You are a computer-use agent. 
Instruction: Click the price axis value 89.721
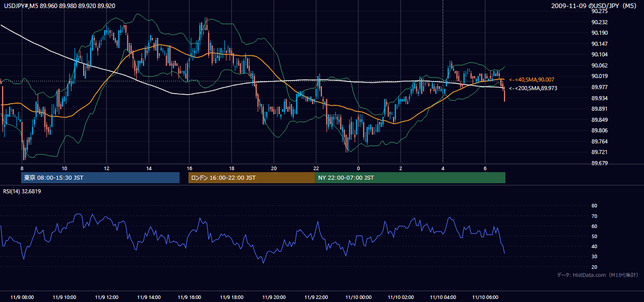point(599,152)
